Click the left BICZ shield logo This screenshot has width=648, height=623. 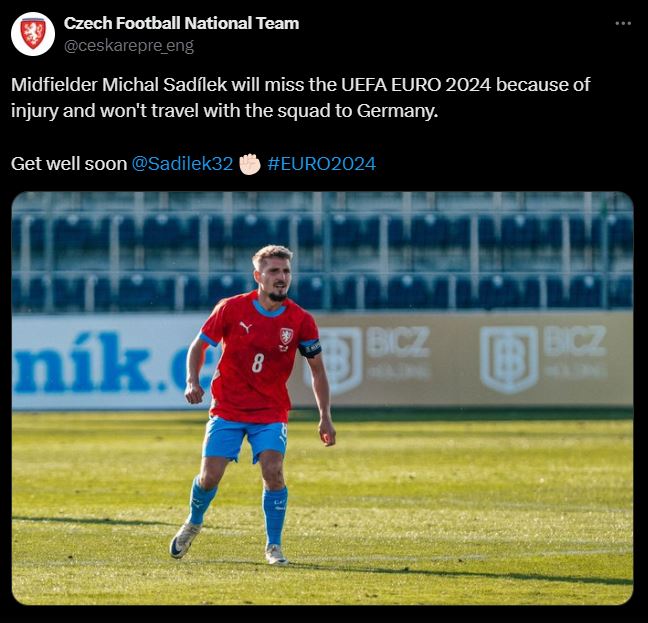coord(339,359)
